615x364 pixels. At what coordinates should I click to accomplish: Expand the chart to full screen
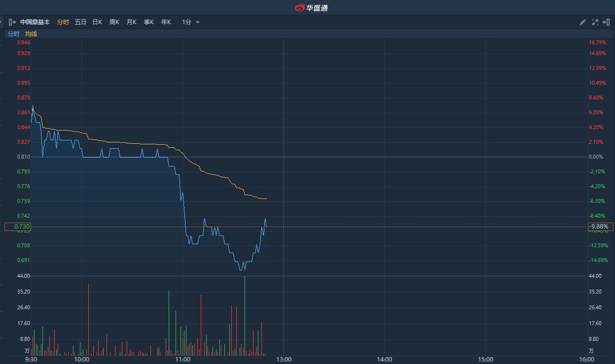(x=595, y=22)
